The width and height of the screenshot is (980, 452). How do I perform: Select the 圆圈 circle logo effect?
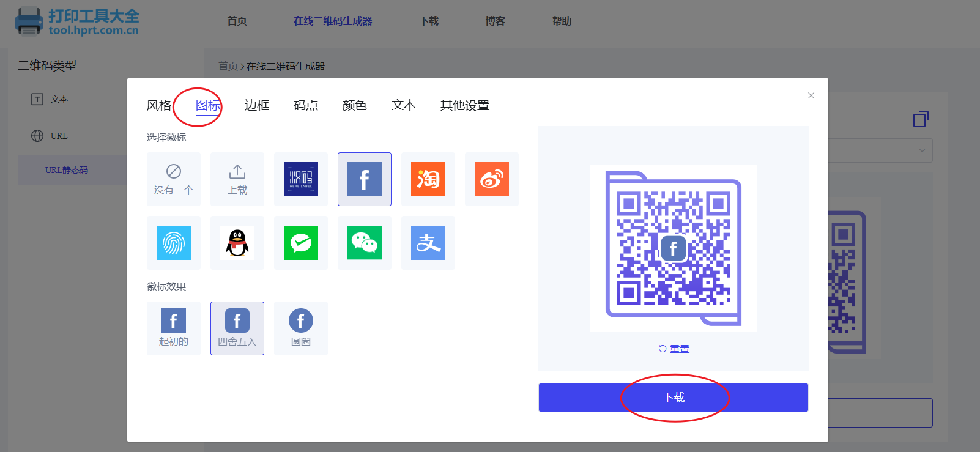(301, 328)
